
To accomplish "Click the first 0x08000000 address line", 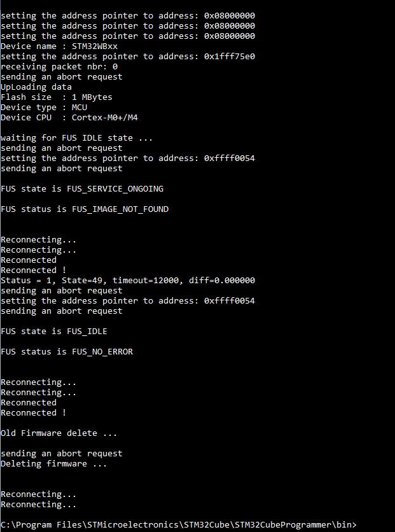I will [x=128, y=16].
